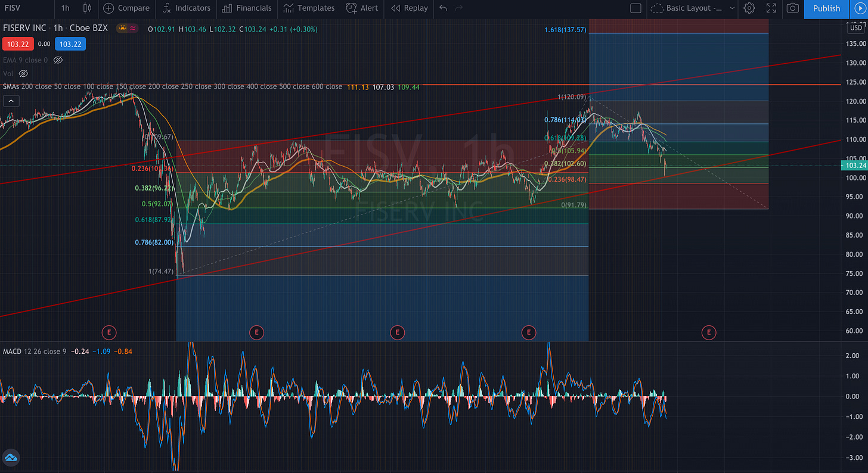Click the -3.00 MACD scale label

click(x=854, y=457)
